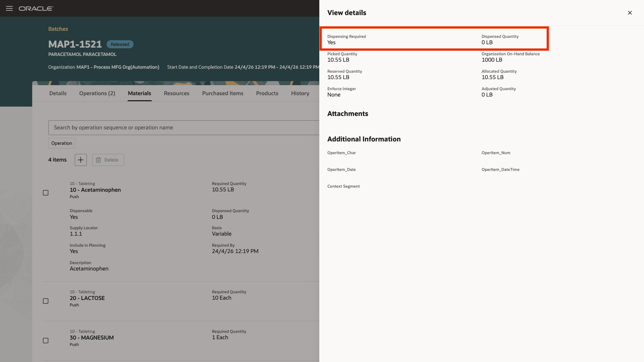
Task: Focus the operation sequence search field
Action: pos(184,128)
